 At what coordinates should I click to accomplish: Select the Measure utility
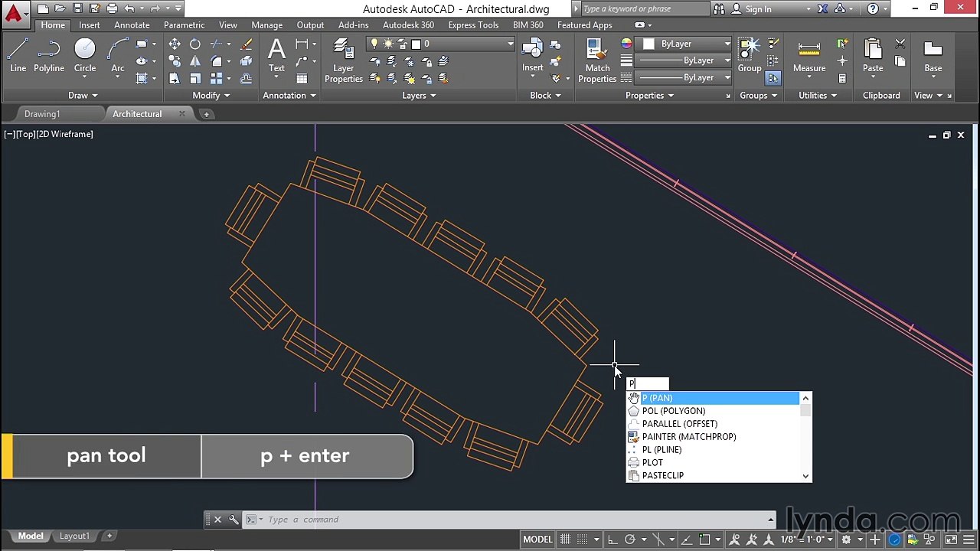809,55
